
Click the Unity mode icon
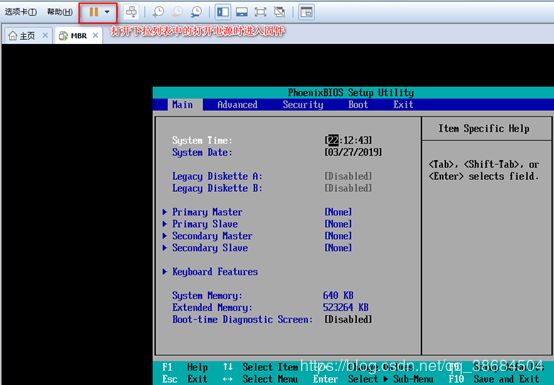(279, 12)
